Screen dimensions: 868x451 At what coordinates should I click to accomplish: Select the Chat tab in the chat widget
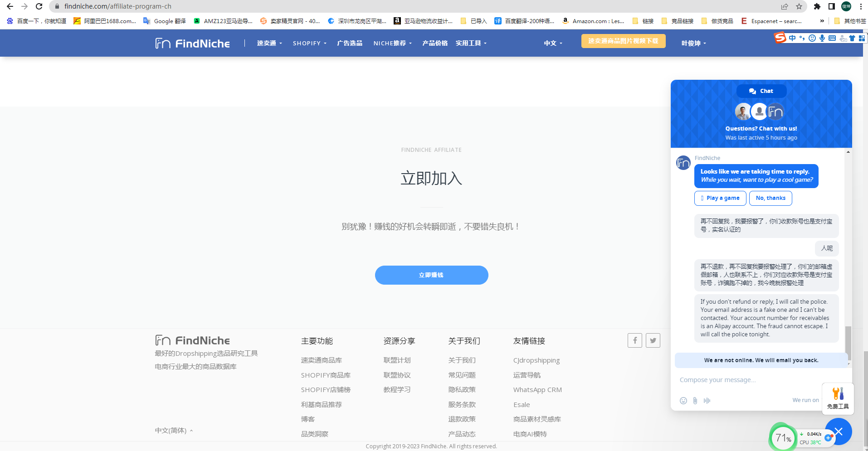[761, 91]
